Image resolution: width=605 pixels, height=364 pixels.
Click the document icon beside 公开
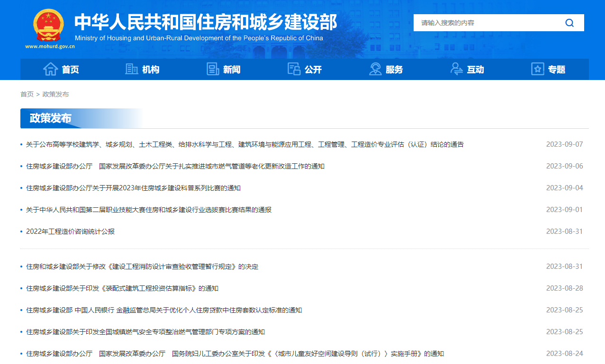294,69
